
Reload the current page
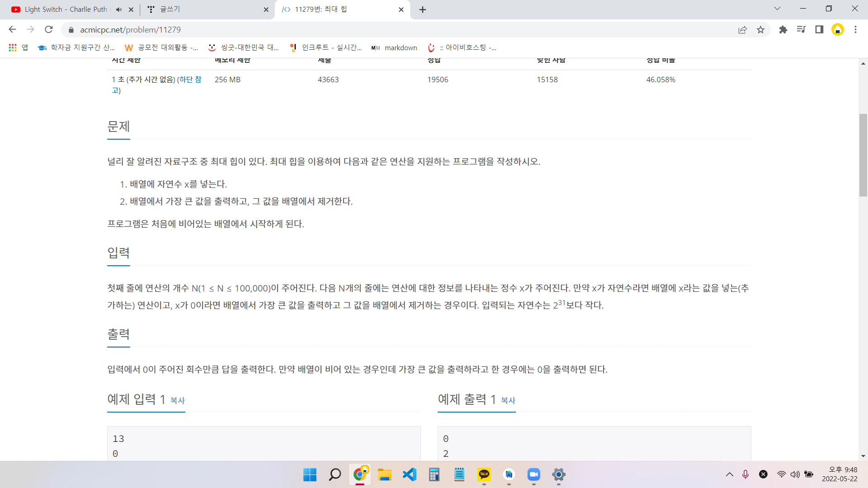pos(49,29)
